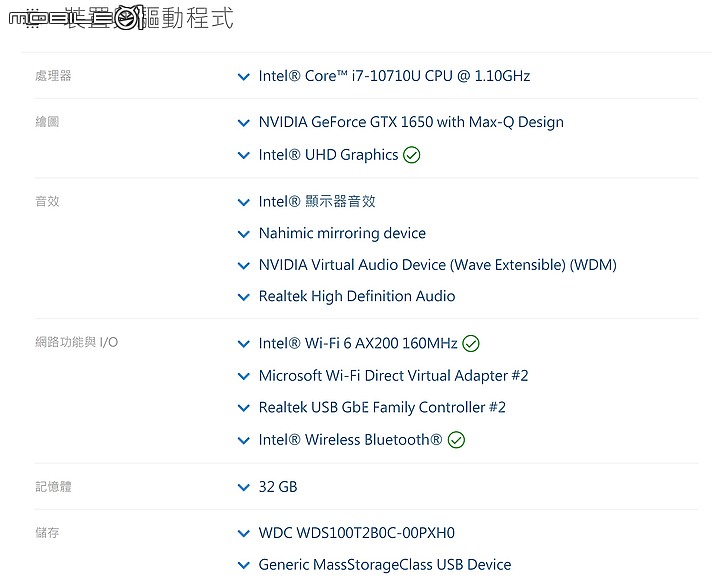Expand the NVIDIA GeForce GTX 1650 chevron
Viewport: 720px width, 577px height.
244,123
